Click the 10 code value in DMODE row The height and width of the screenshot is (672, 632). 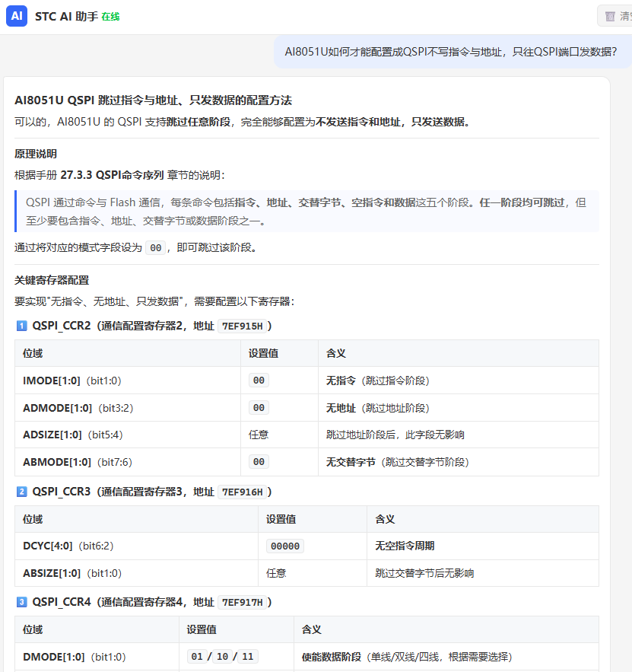coord(222,657)
